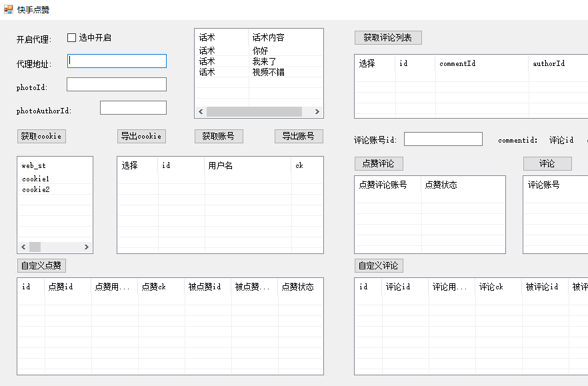
Task: Click the 评论用... column header
Action: click(x=452, y=287)
